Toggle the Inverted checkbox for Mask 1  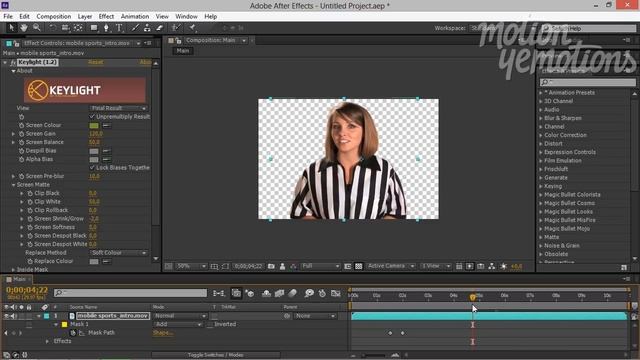210,324
